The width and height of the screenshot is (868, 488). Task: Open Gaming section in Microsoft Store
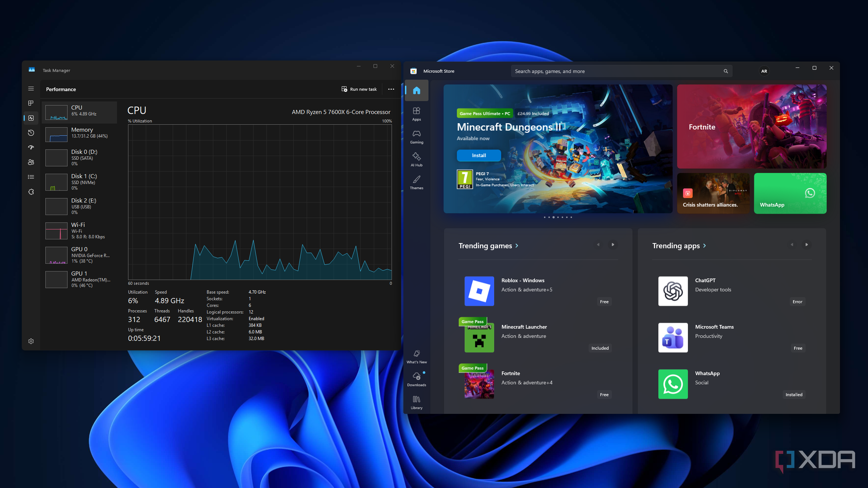[417, 137]
